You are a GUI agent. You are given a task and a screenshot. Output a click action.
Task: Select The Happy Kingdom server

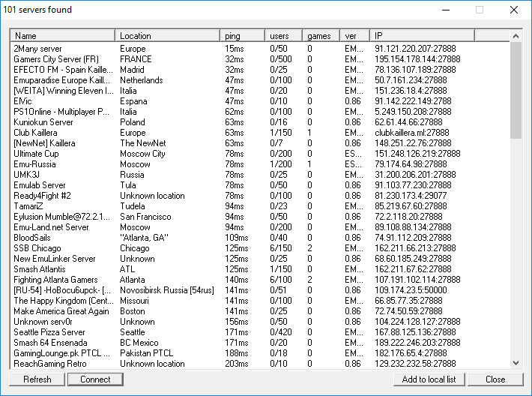[260, 301]
